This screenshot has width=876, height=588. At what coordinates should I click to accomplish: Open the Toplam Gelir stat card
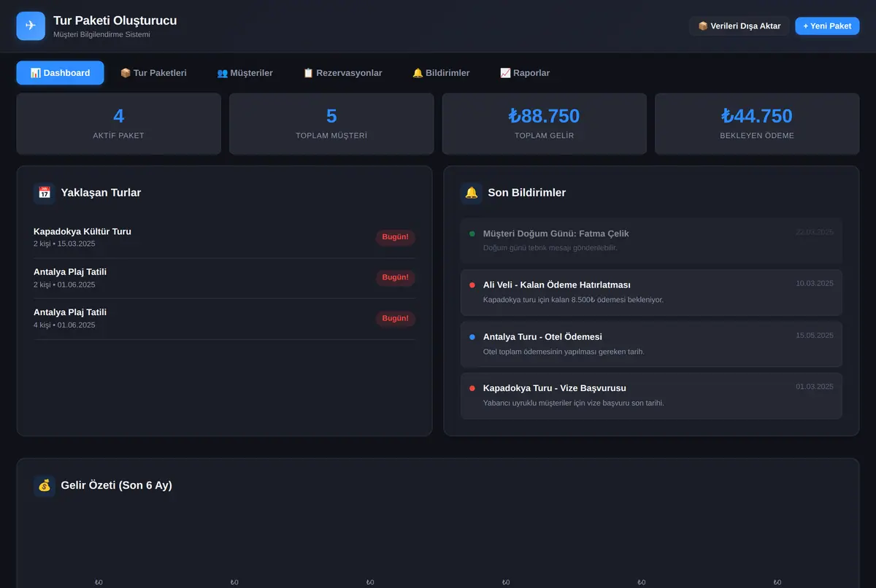coord(545,123)
